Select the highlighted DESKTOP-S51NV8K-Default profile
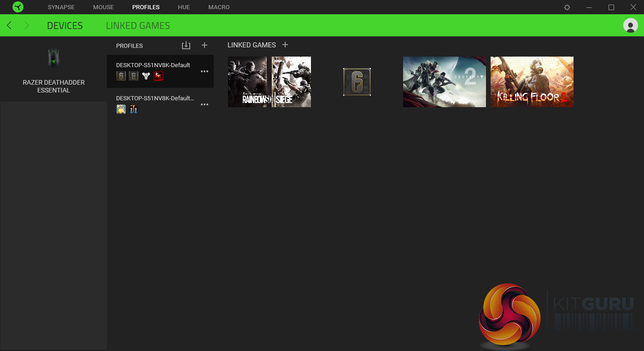The height and width of the screenshot is (351, 644). 160,71
